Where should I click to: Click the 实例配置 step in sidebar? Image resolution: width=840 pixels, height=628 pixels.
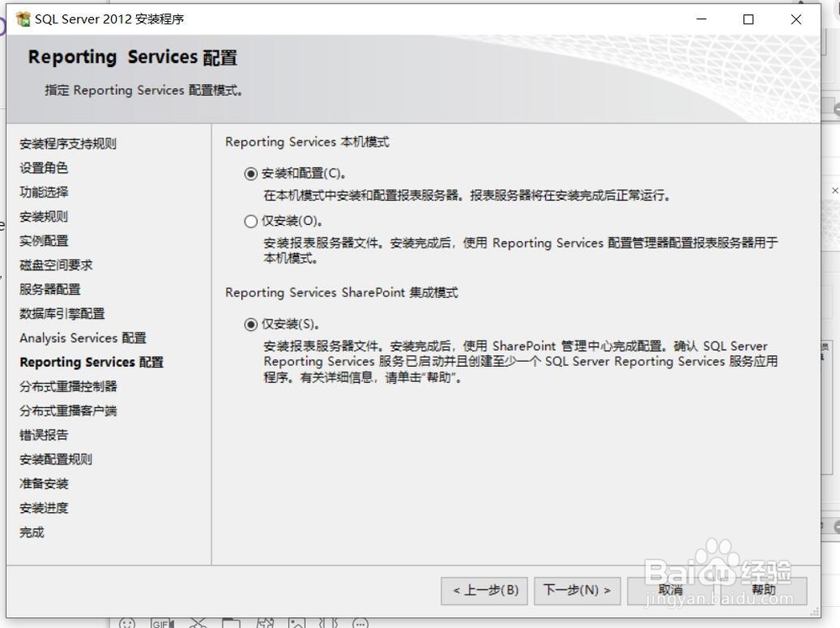(44, 241)
